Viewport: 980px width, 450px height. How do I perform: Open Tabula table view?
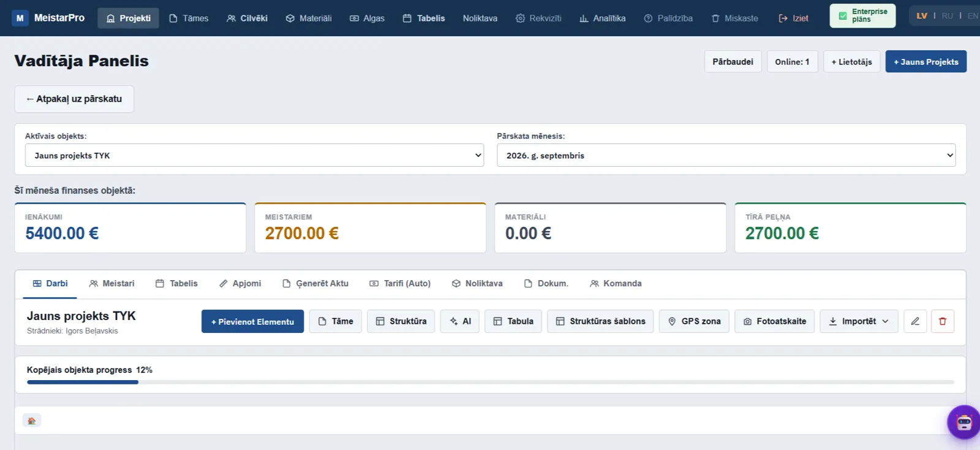pos(513,321)
